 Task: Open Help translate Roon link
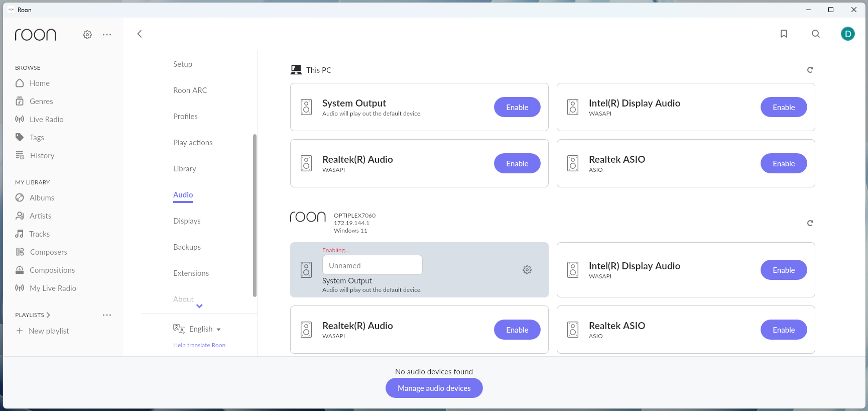click(x=199, y=345)
